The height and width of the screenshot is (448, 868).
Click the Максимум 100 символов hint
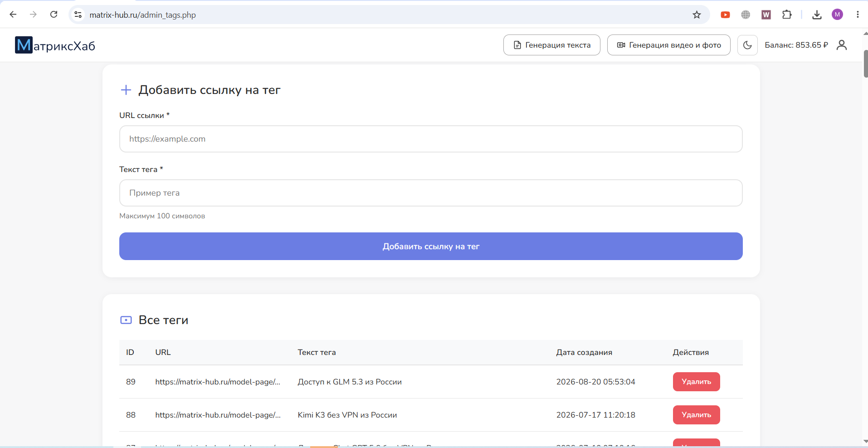(162, 216)
